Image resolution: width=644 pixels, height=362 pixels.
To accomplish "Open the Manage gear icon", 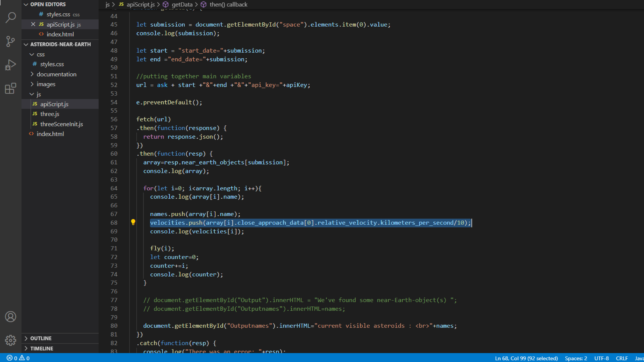I will [x=10, y=340].
